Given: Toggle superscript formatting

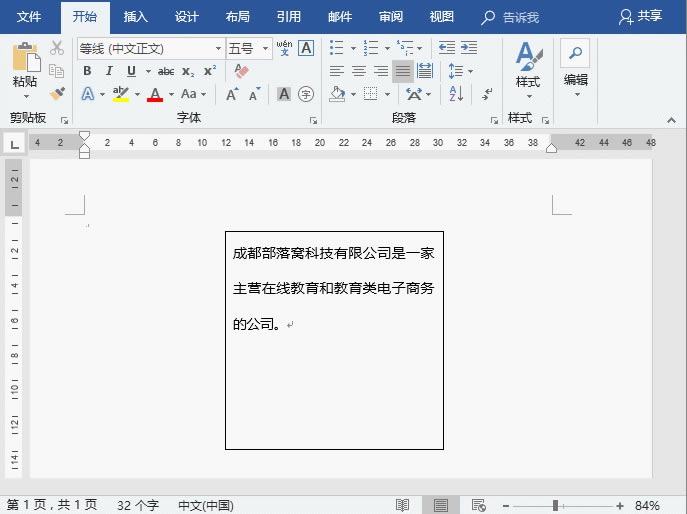Looking at the screenshot, I should [x=210, y=71].
